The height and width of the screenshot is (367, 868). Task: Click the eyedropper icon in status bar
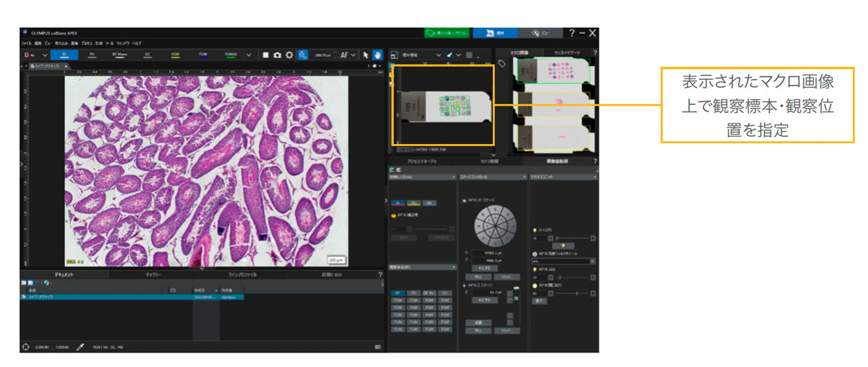click(81, 347)
